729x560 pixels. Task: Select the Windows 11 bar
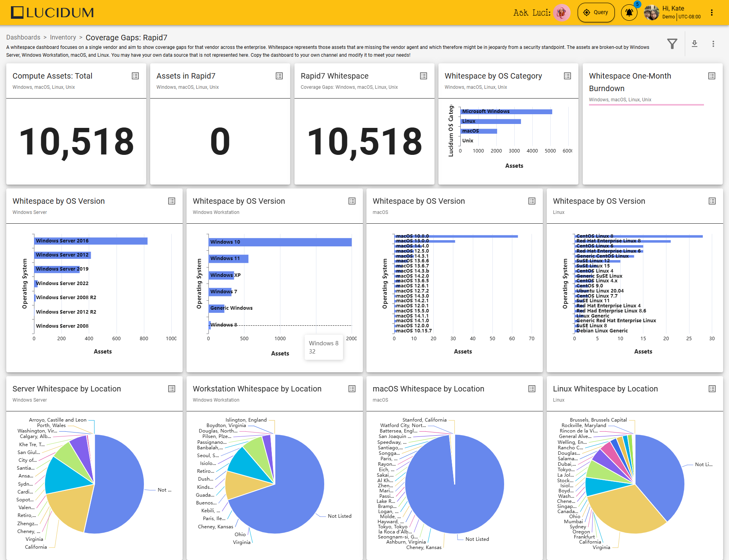coord(228,258)
